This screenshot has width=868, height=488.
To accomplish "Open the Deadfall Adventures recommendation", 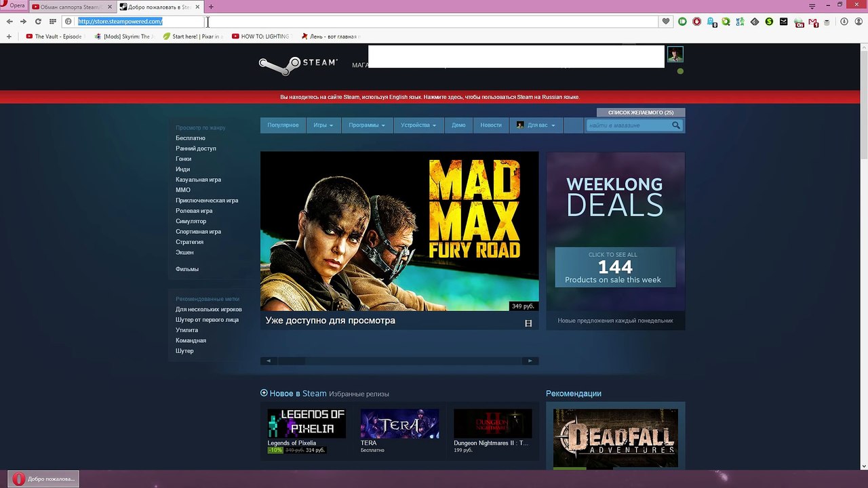I will click(x=616, y=438).
